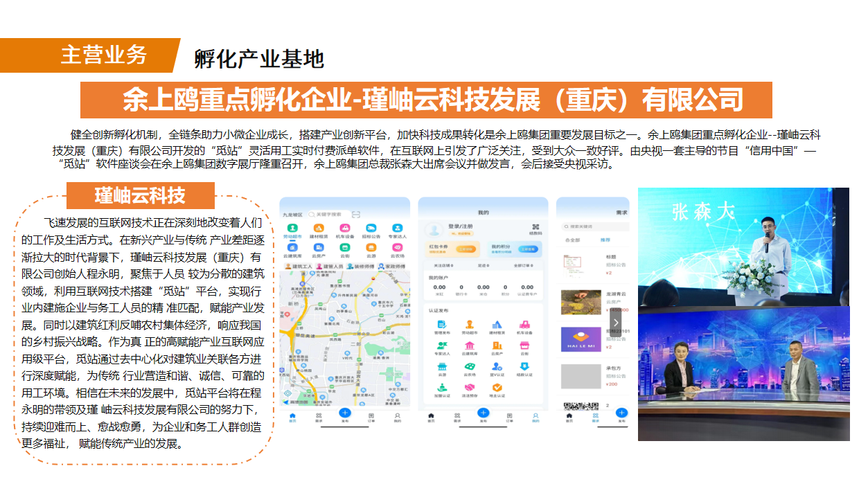This screenshot has width=868, height=484.
Task: Click 搜索关键词 field on 需求 screen
Action: [596, 226]
